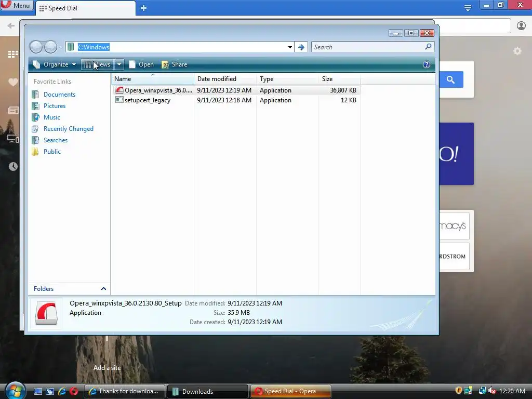Expand the Folders pane chevron
This screenshot has width=532, height=399.
103,289
